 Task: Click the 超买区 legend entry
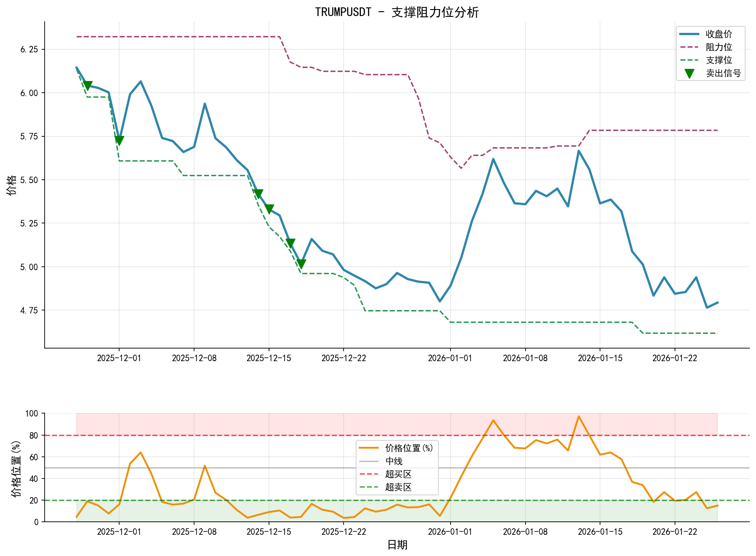[398, 474]
